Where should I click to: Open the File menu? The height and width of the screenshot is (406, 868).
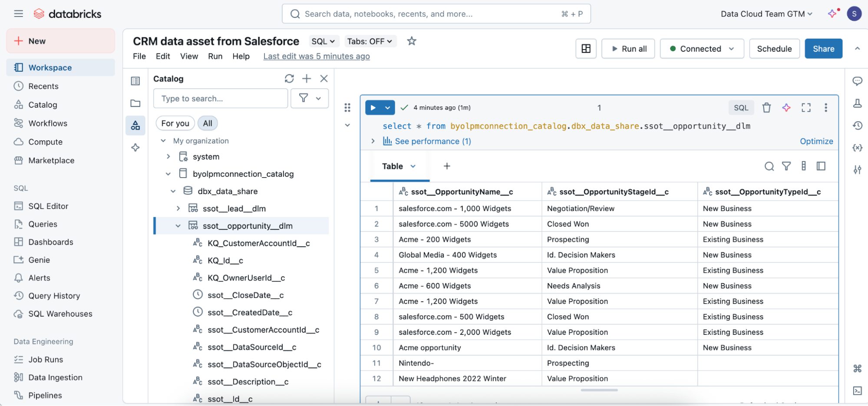tap(139, 56)
